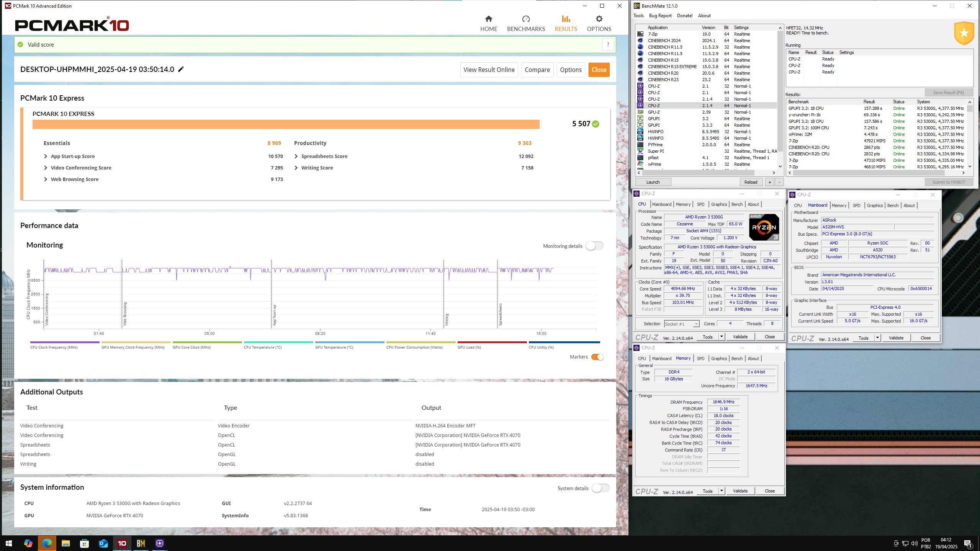
Task: Click the plus button next to Reload
Action: pyautogui.click(x=770, y=182)
